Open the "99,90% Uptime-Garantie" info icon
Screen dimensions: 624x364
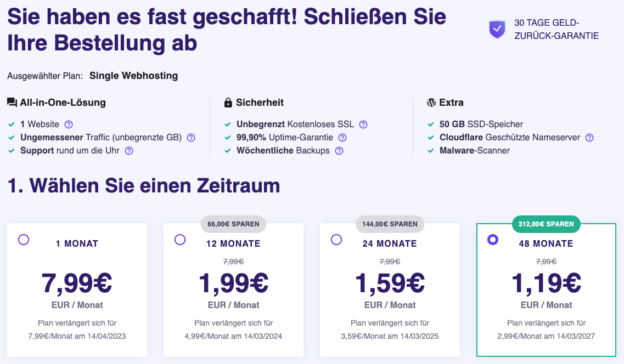point(342,138)
